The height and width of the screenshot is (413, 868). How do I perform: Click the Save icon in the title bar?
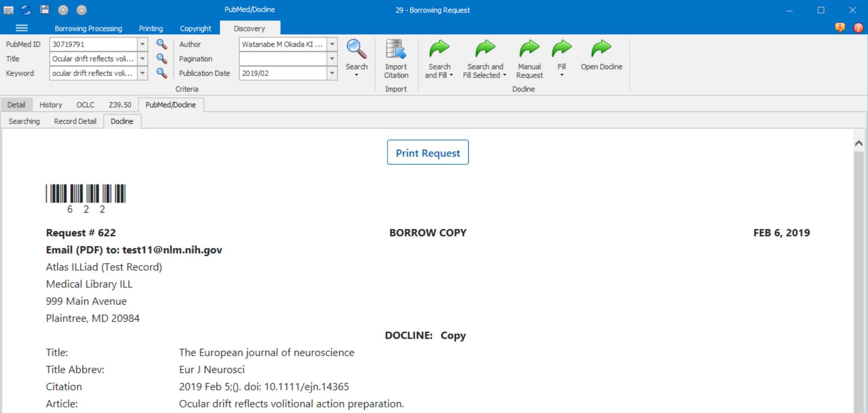coord(44,10)
